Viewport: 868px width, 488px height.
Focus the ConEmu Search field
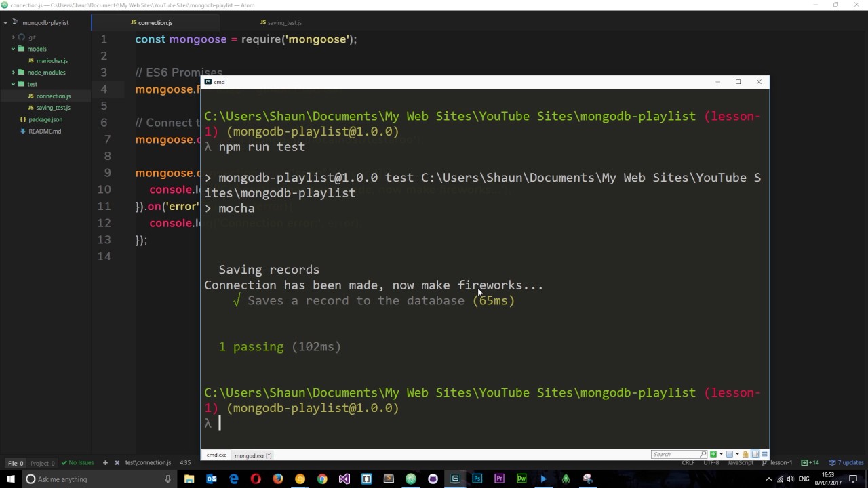click(x=679, y=454)
